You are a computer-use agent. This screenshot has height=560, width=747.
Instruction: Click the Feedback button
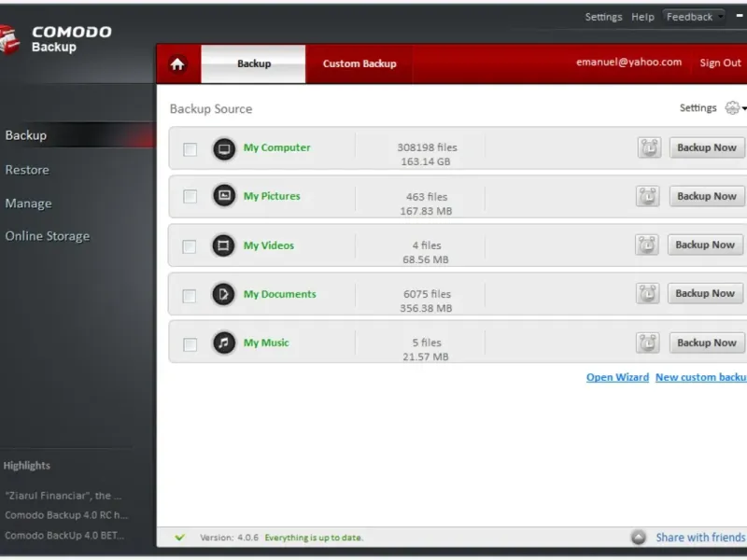click(x=694, y=17)
